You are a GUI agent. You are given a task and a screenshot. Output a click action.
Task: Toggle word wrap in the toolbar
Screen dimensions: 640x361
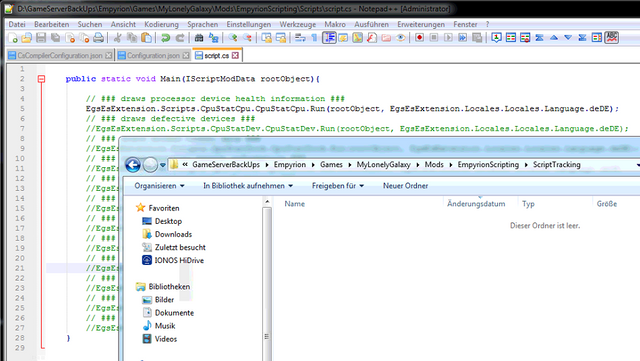(x=300, y=38)
